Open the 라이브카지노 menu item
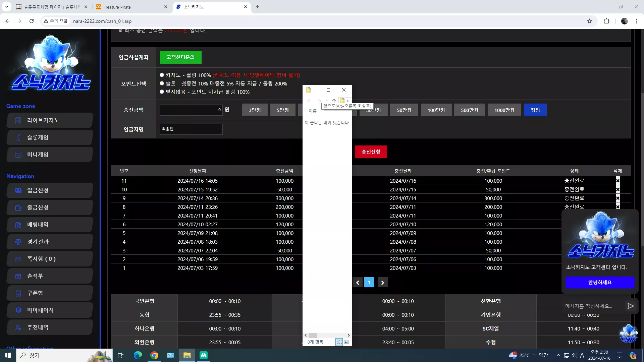The height and width of the screenshot is (362, 644). (50, 120)
